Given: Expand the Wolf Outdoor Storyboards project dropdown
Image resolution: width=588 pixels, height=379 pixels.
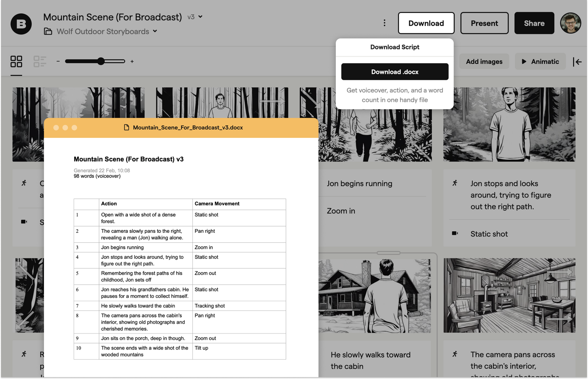Looking at the screenshot, I should (155, 31).
